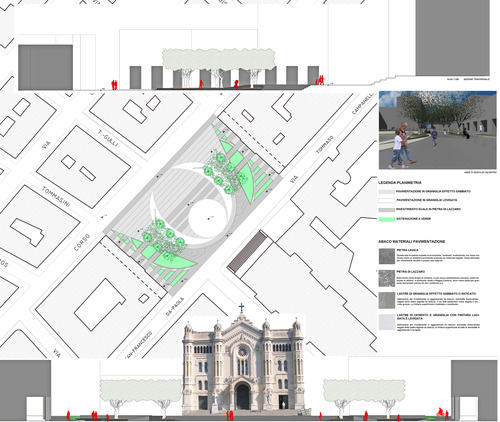This screenshot has height=422, width=500.
Task: Click the "PIETRA DI LAZZARO" material title
Action: click(x=410, y=272)
